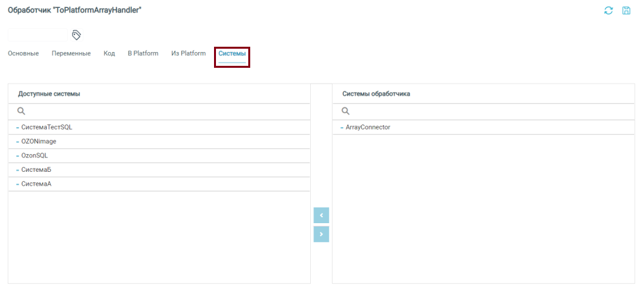Click the tag input field beside tag icon
644x289 pixels.
pos(37,35)
